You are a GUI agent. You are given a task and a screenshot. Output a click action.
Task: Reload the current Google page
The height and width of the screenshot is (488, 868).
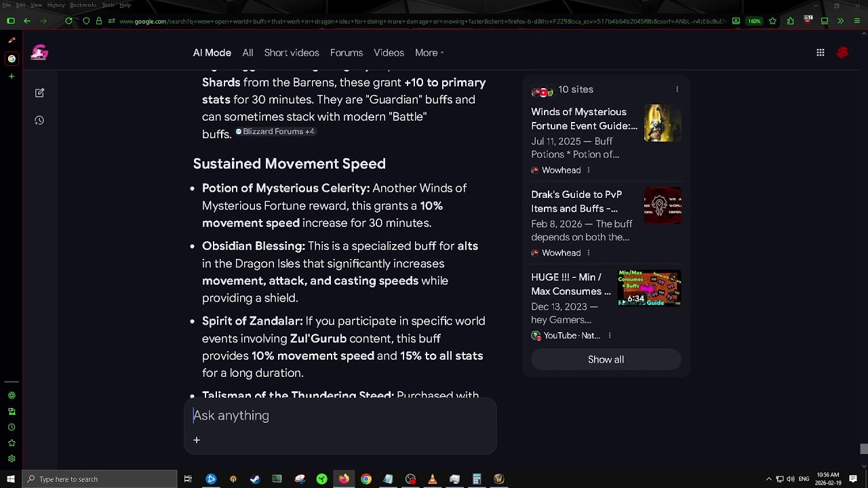(68, 21)
